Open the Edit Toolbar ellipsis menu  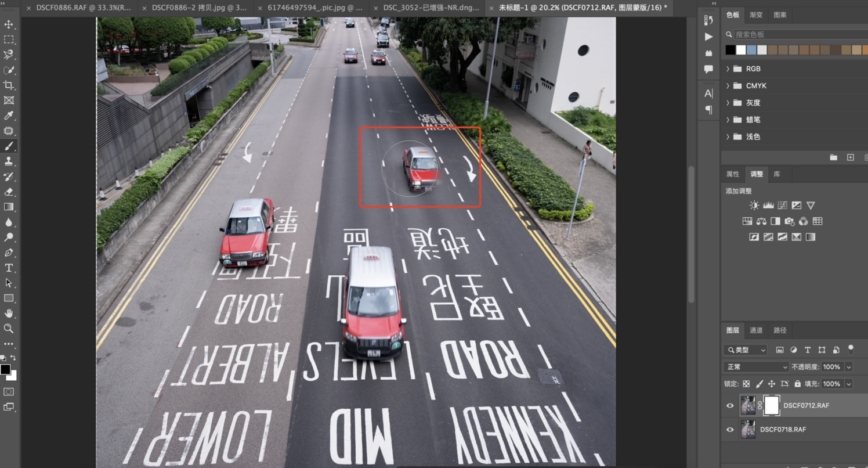[9, 344]
